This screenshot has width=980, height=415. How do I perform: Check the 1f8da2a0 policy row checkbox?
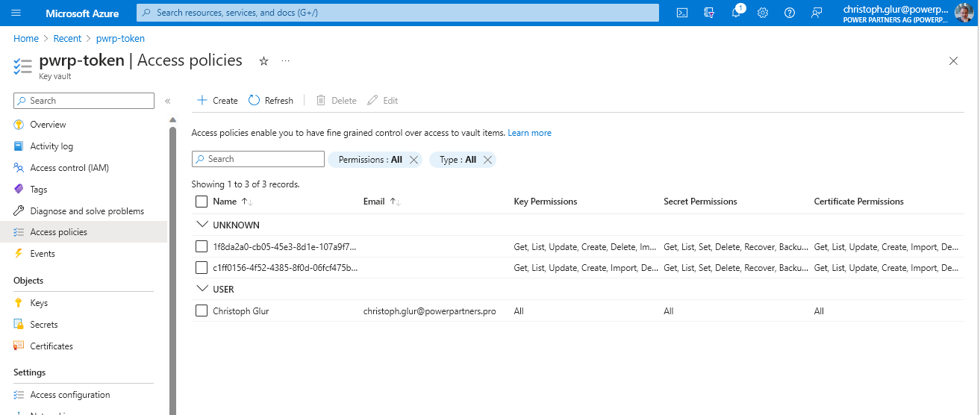(201, 246)
